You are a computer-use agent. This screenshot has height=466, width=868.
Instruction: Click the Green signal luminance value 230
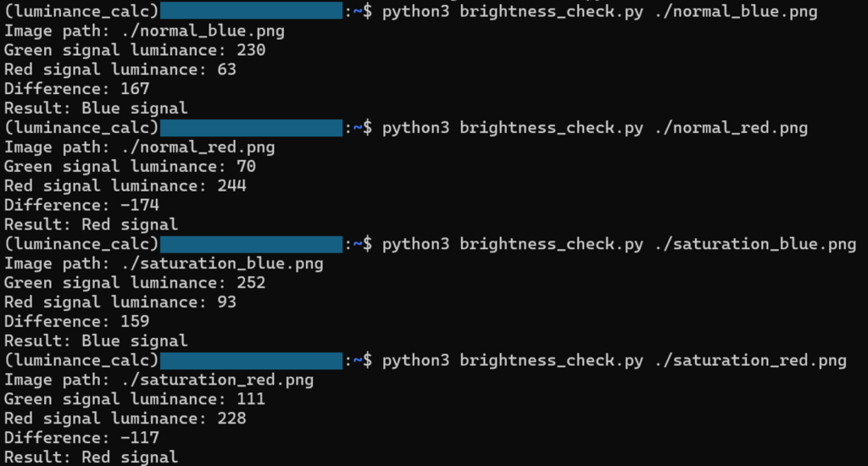click(251, 50)
